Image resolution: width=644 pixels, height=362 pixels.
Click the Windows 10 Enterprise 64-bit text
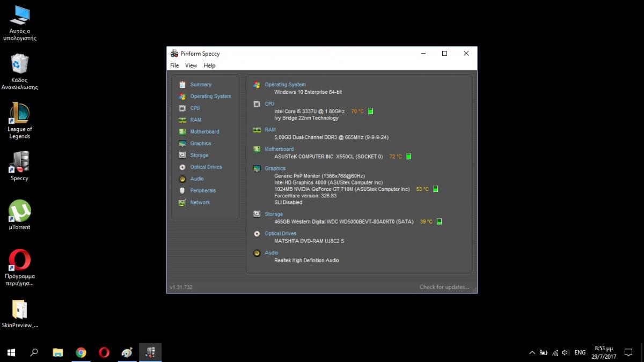pos(308,92)
